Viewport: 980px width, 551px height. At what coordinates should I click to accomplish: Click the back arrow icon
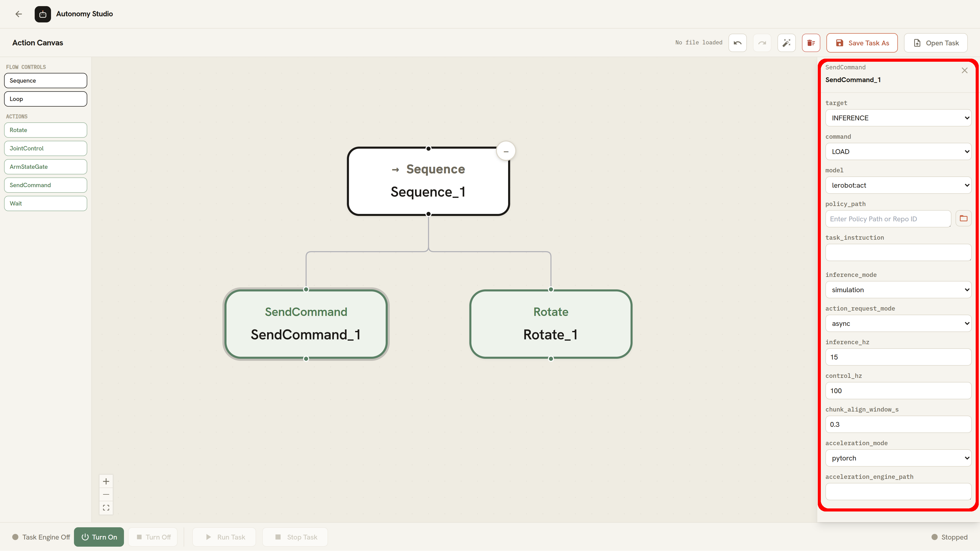pos(19,14)
